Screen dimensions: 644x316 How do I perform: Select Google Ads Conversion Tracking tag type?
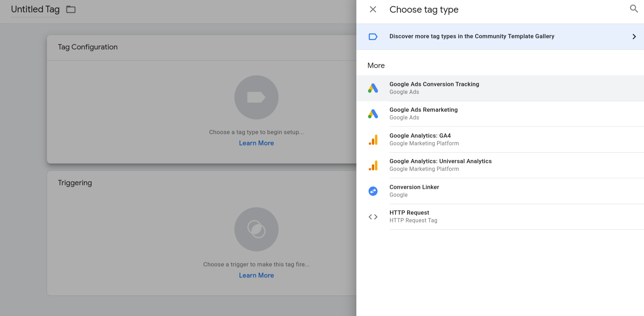(434, 88)
